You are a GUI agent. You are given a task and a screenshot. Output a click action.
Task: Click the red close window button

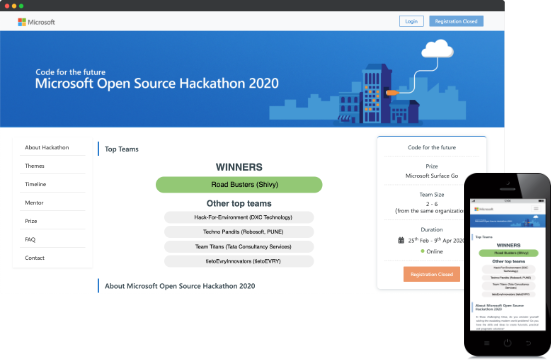coord(7,6)
